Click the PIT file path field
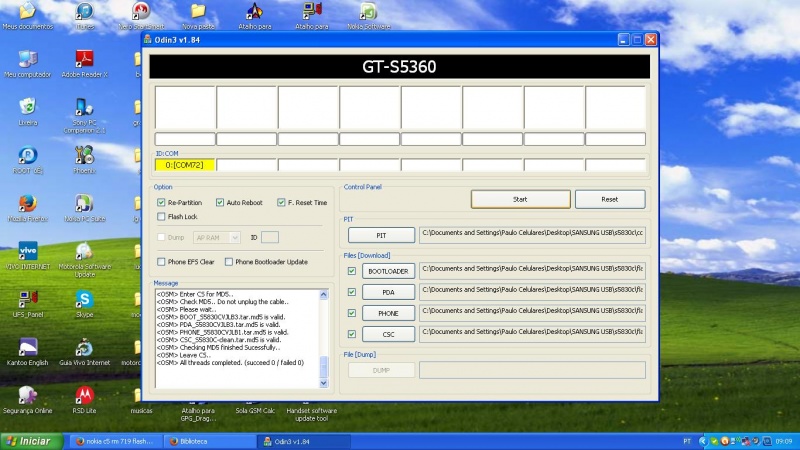 (x=532, y=235)
